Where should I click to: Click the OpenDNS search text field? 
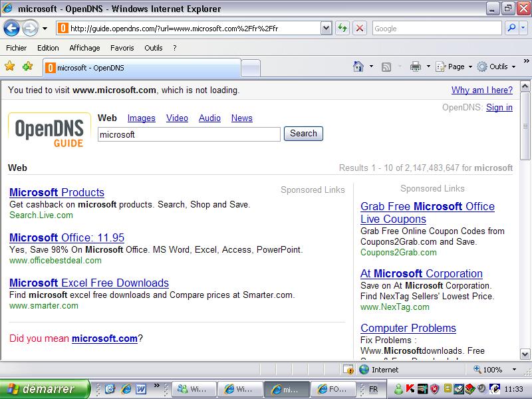click(189, 134)
